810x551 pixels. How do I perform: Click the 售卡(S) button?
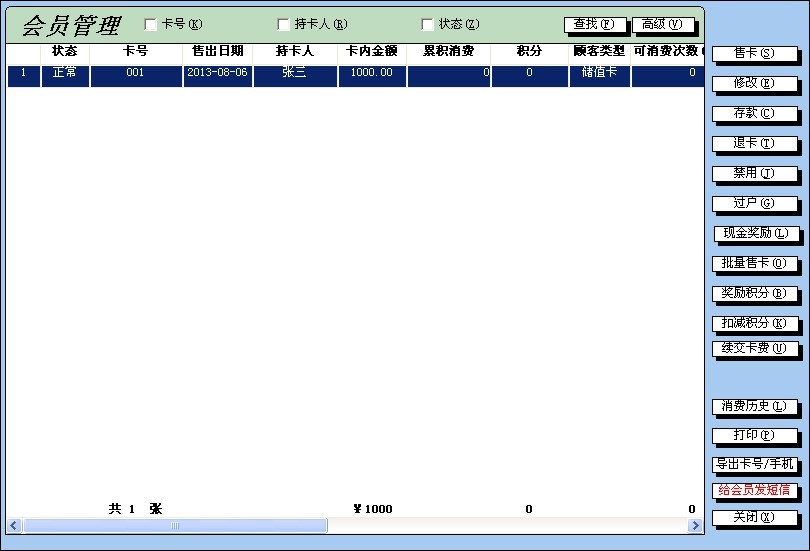point(754,53)
